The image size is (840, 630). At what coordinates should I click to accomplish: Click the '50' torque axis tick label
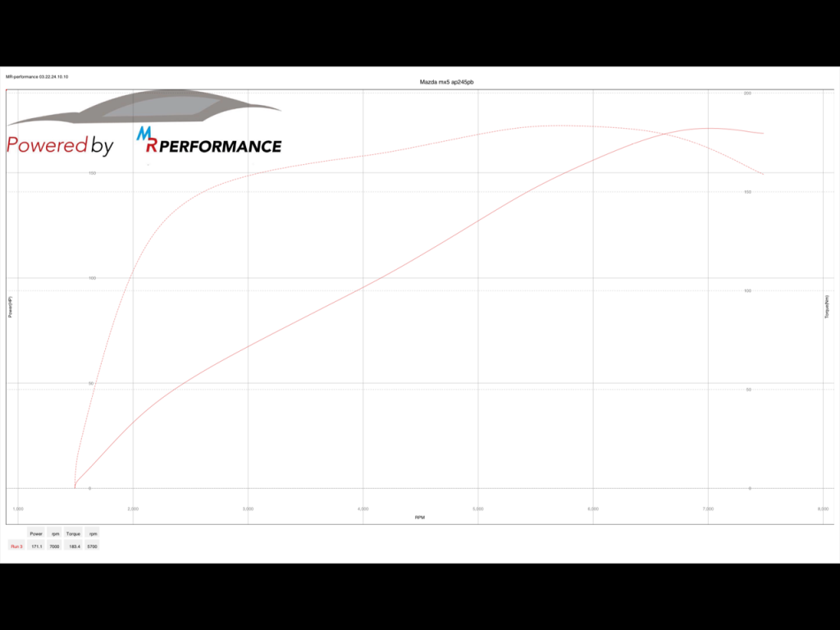tap(748, 390)
